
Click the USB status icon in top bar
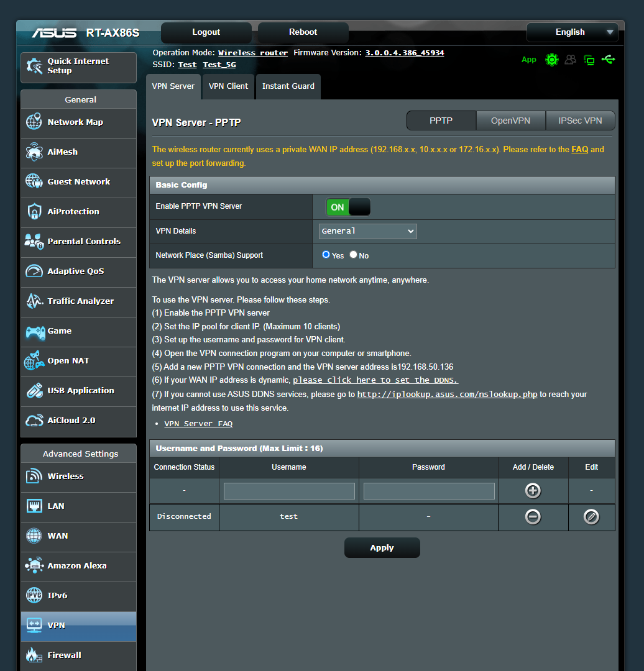608,60
